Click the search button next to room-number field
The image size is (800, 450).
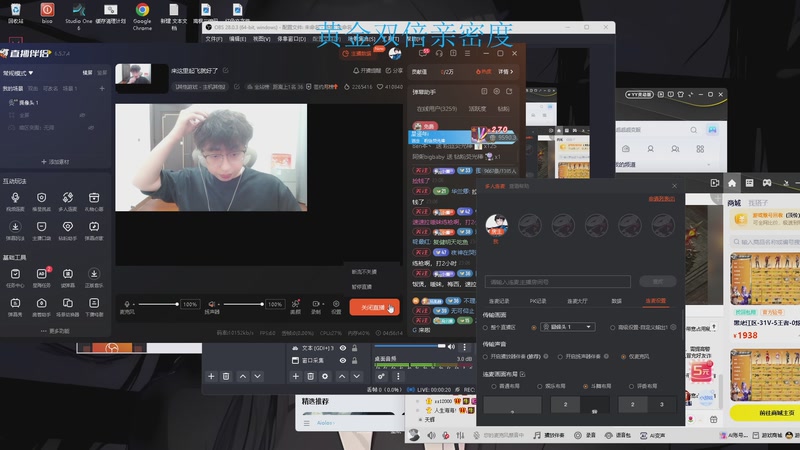coord(658,281)
